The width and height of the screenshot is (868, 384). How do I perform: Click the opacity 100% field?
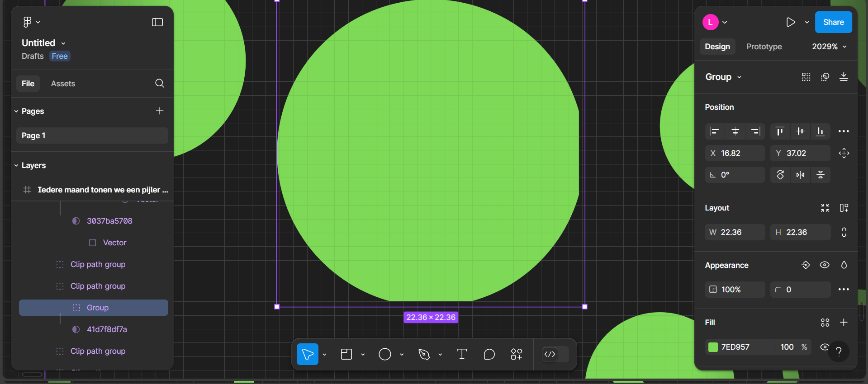735,290
